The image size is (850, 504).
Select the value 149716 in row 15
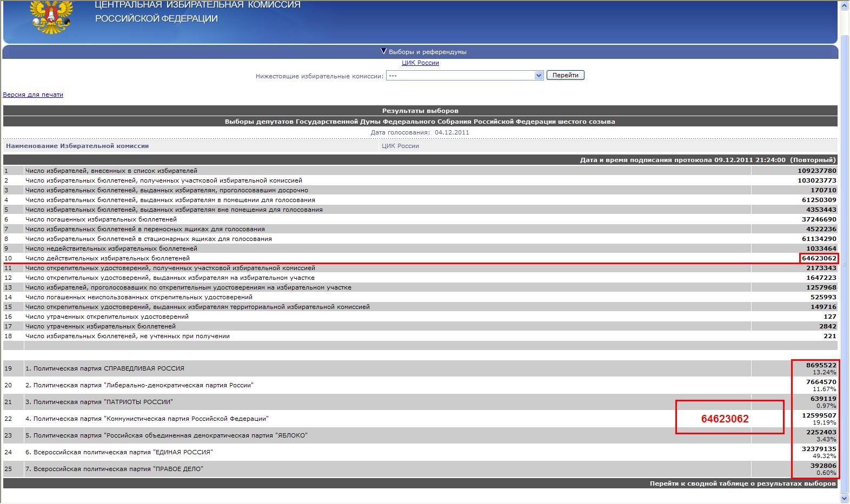click(824, 307)
